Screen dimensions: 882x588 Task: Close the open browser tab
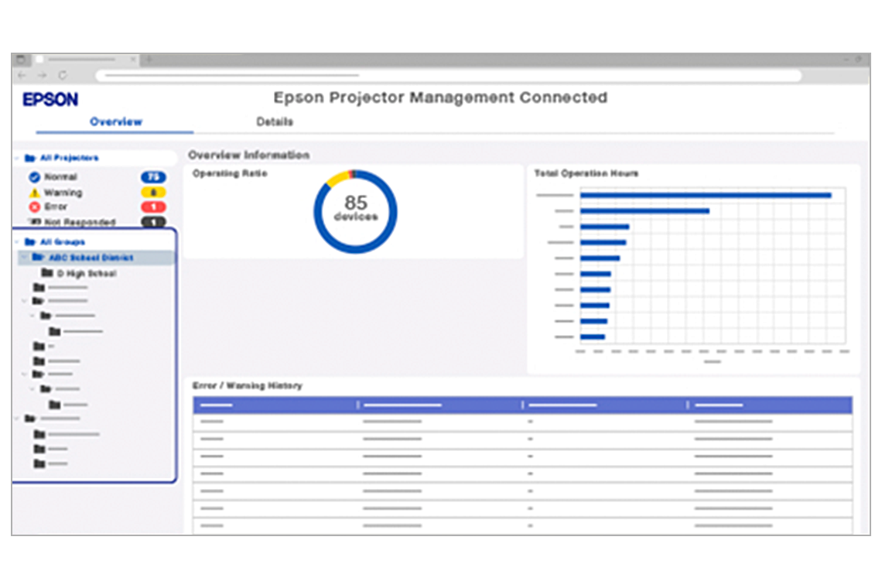133,59
